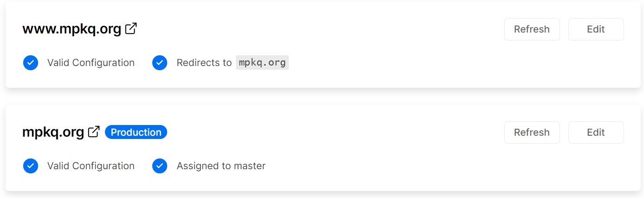644x198 pixels.
Task: Click the blue Production badge
Action: click(136, 132)
